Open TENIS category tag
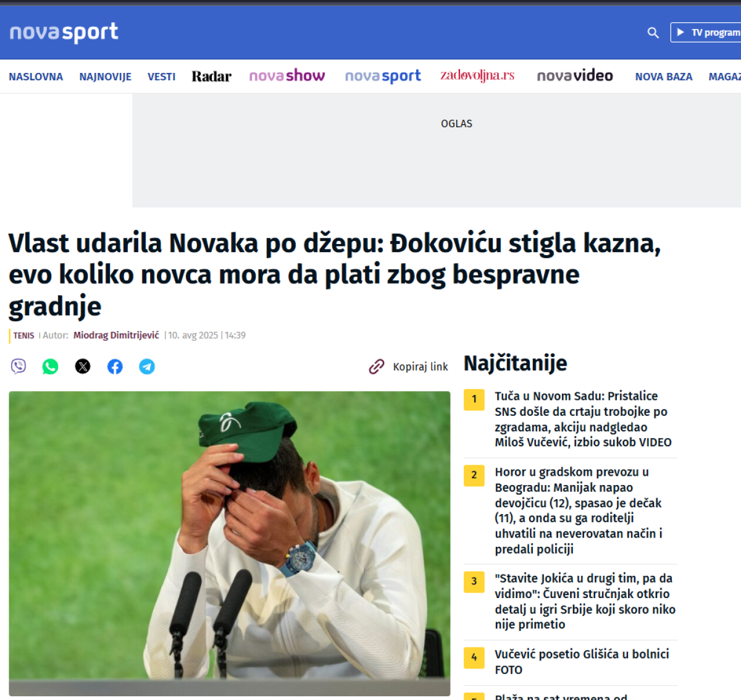Screen dimensions: 741x700 point(24,335)
